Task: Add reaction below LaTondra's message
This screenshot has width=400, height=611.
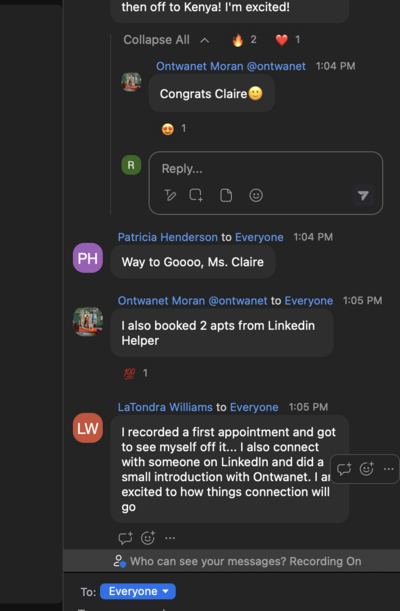Action: pos(148,538)
